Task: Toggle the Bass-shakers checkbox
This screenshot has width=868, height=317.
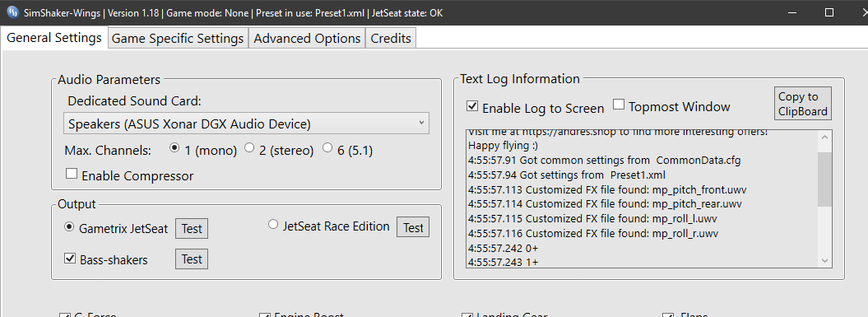Action: (x=70, y=259)
